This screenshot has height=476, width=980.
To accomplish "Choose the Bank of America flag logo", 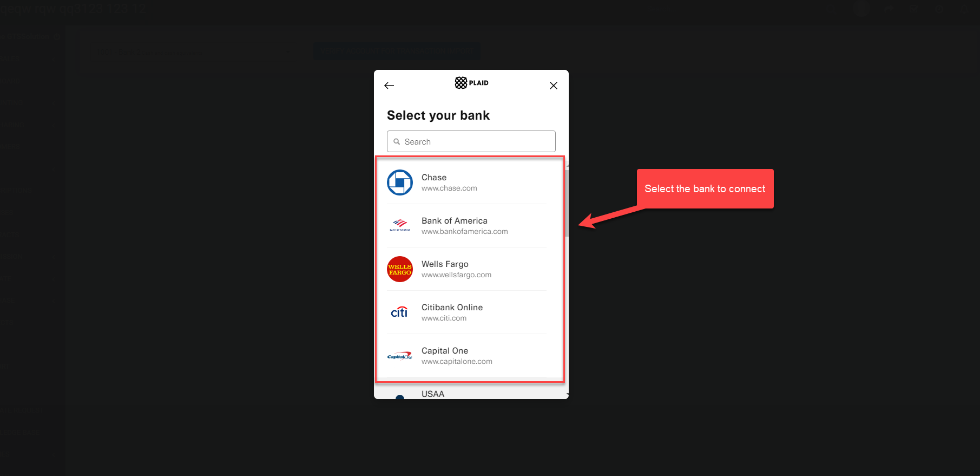I will click(400, 225).
